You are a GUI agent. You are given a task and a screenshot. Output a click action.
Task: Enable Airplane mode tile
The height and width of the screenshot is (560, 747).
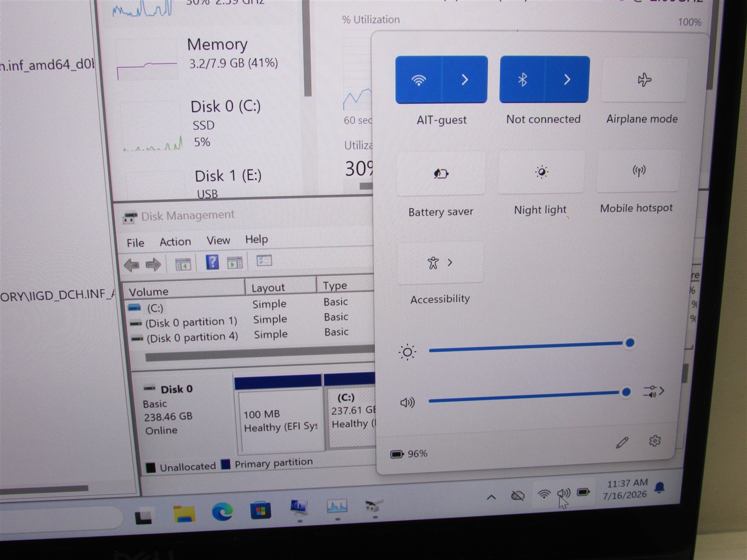(x=644, y=80)
